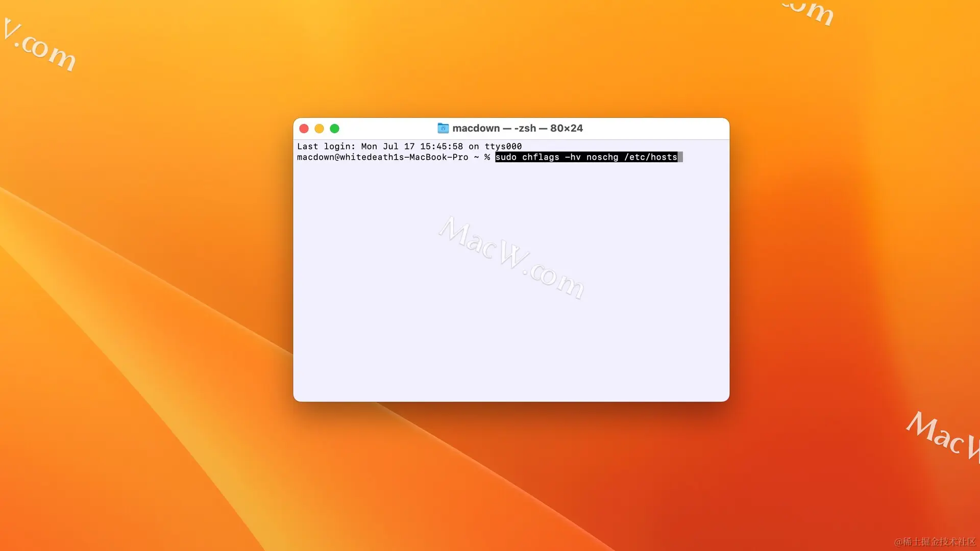This screenshot has height=551, width=980.
Task: Minimize Terminal using the yellow button
Action: point(319,129)
